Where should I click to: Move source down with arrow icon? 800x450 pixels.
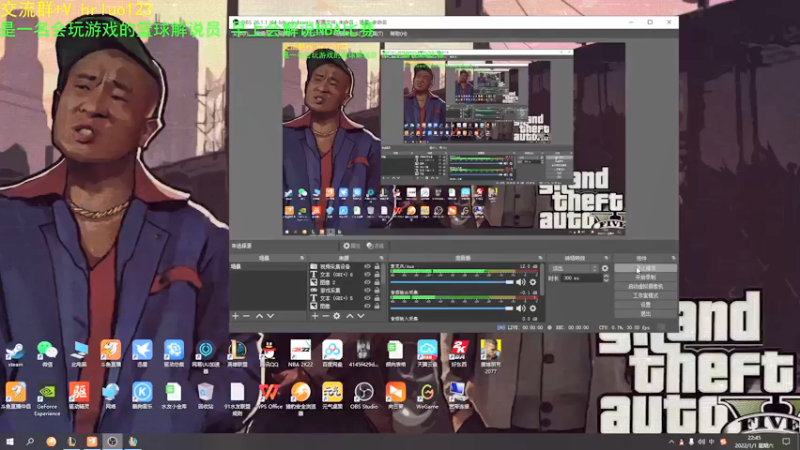click(x=361, y=316)
